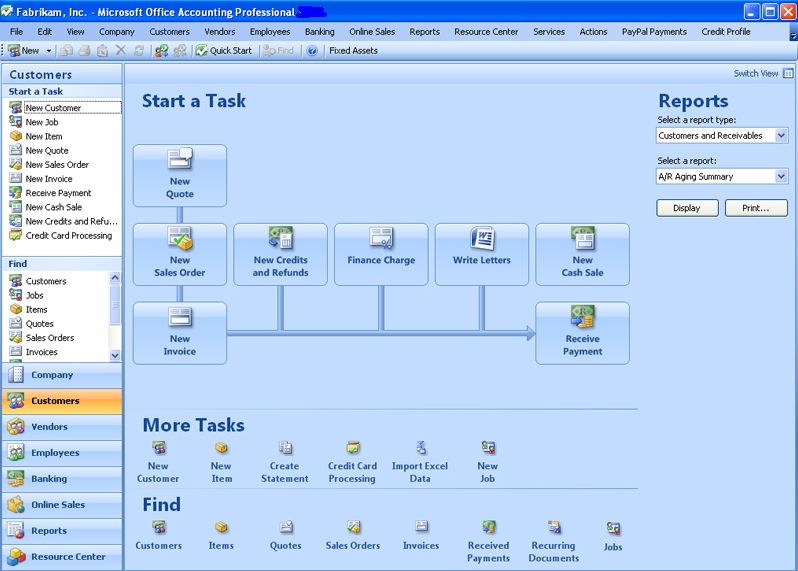Select Receive Payment in sidebar tasks
798x571 pixels.
[x=50, y=193]
